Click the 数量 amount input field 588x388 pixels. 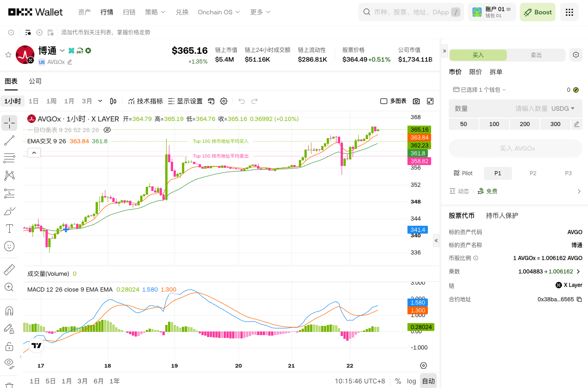498,108
